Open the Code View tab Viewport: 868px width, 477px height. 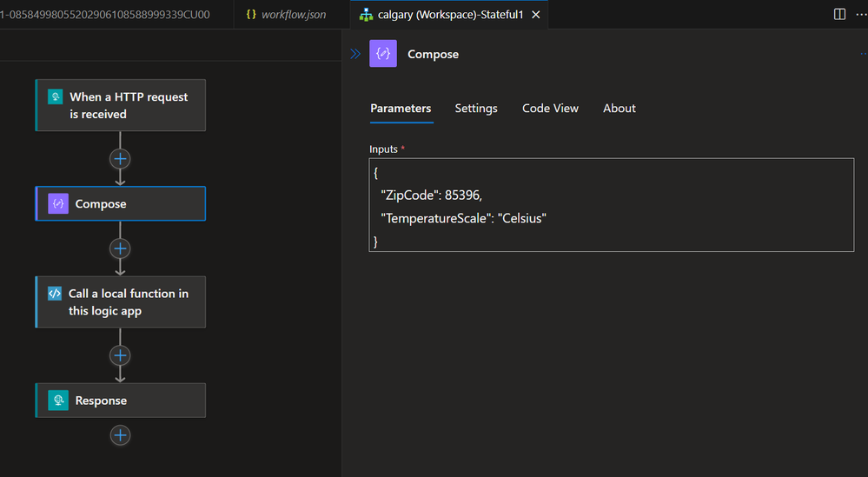click(550, 109)
